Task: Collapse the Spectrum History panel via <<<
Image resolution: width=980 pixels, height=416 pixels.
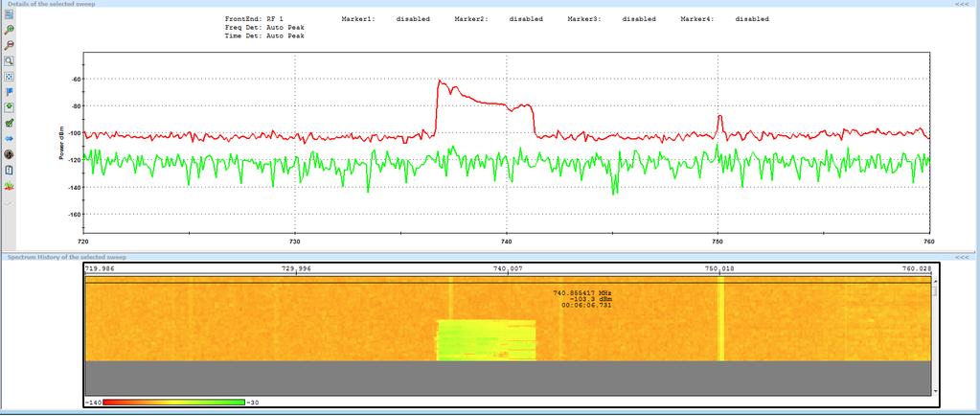Action: click(961, 257)
